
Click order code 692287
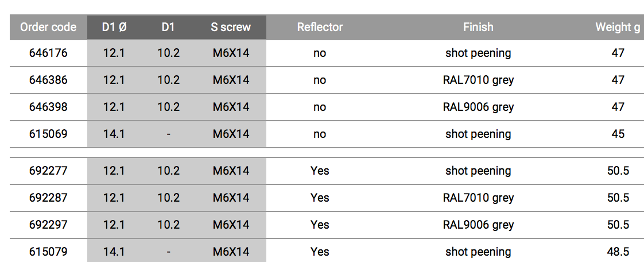(48, 198)
